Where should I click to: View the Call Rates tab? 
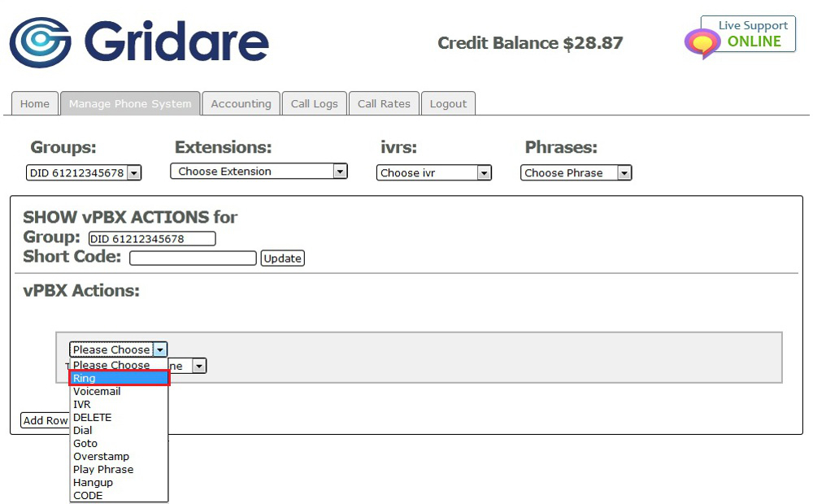click(x=384, y=104)
